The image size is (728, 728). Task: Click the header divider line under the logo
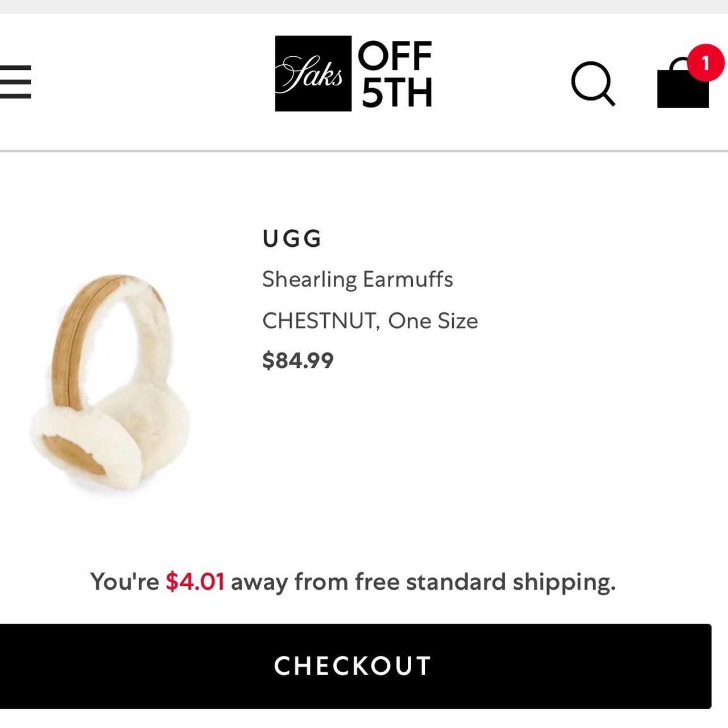point(364,151)
